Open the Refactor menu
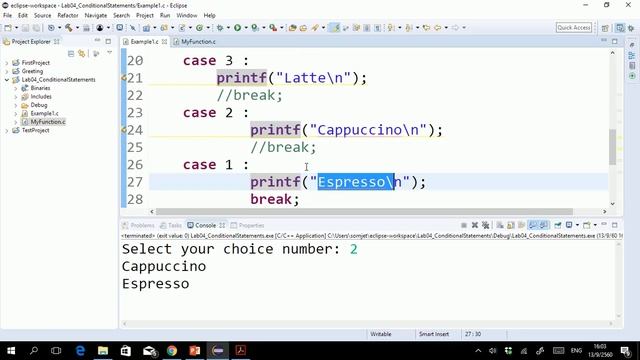The image size is (640, 360). [x=68, y=16]
